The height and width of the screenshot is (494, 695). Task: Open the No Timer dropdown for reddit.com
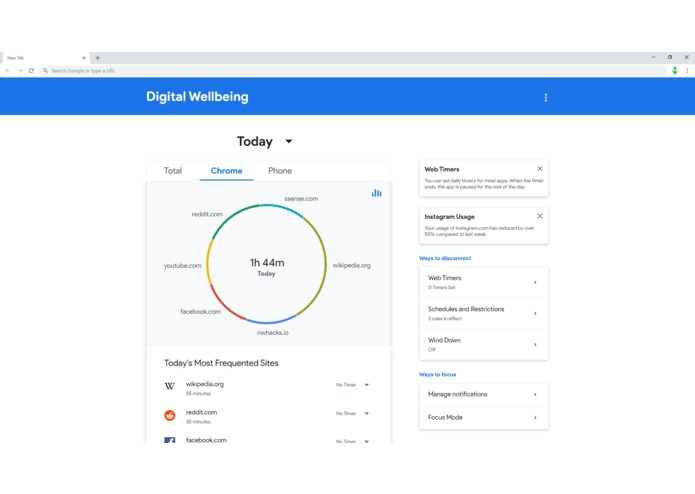tap(352, 413)
